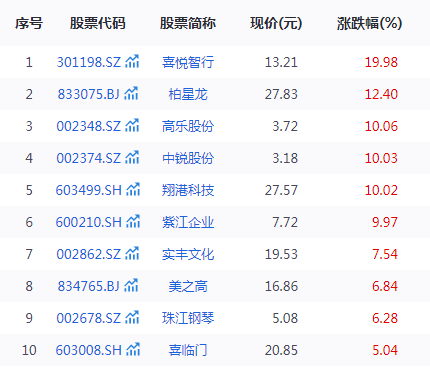Screen dimensions: 430x370
Task: Open stock name link 珠江钢琴
Action: coord(188,318)
